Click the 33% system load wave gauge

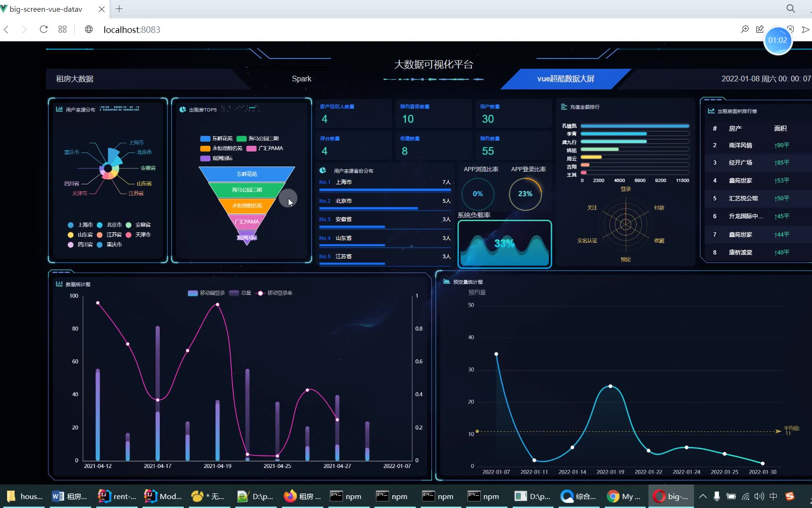pyautogui.click(x=505, y=244)
